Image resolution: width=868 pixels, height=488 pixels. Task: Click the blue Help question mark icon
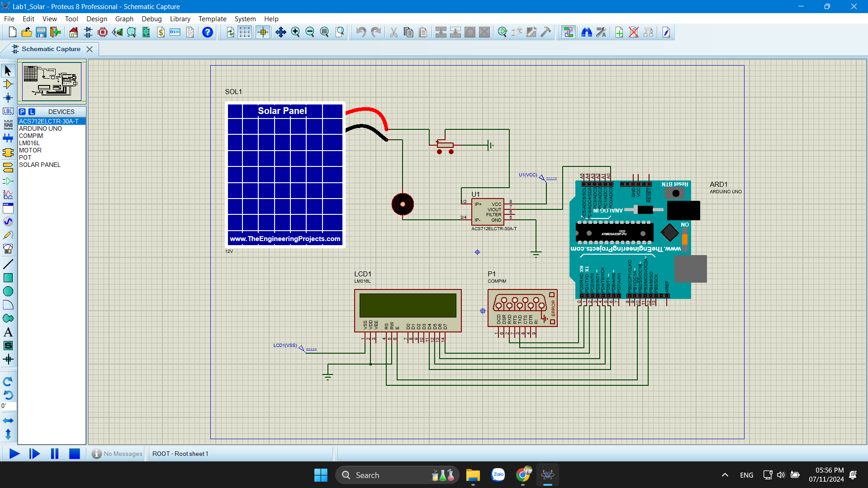(x=207, y=32)
